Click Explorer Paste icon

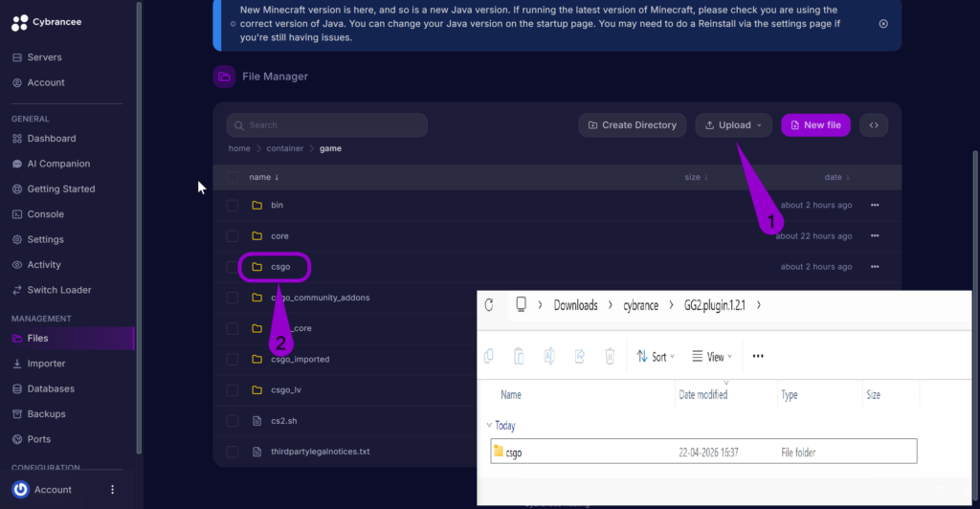pyautogui.click(x=519, y=356)
